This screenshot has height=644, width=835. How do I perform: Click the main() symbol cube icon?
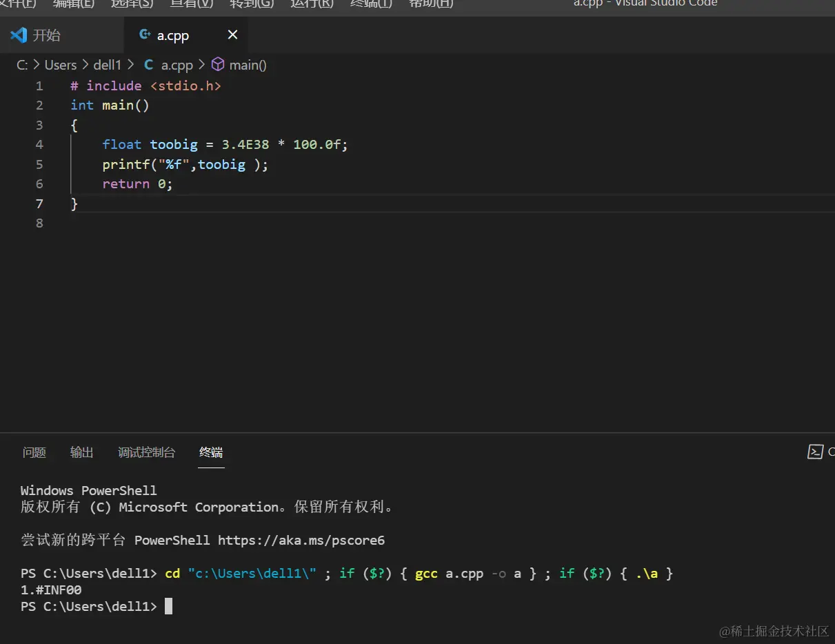[218, 65]
